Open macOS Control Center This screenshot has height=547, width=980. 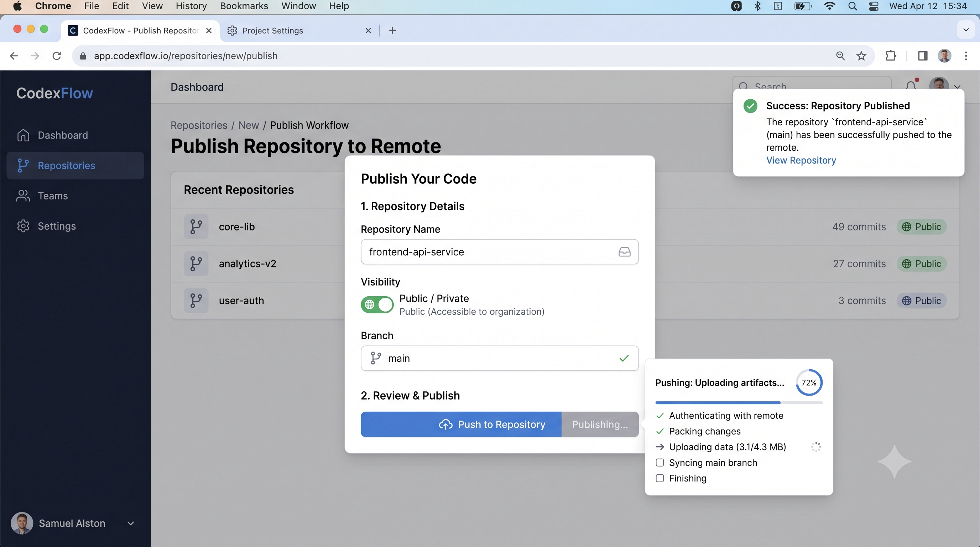click(x=874, y=6)
